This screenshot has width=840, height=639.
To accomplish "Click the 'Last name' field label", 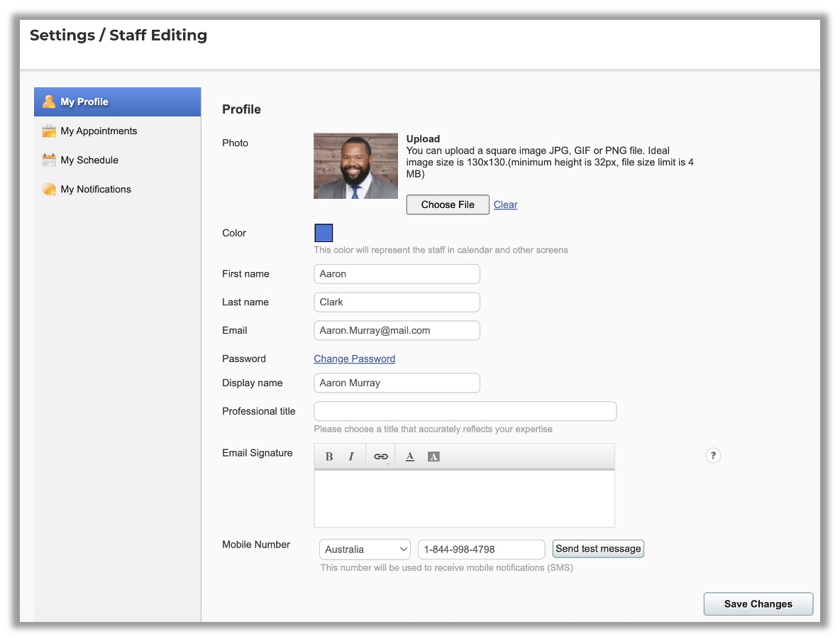I will [245, 302].
